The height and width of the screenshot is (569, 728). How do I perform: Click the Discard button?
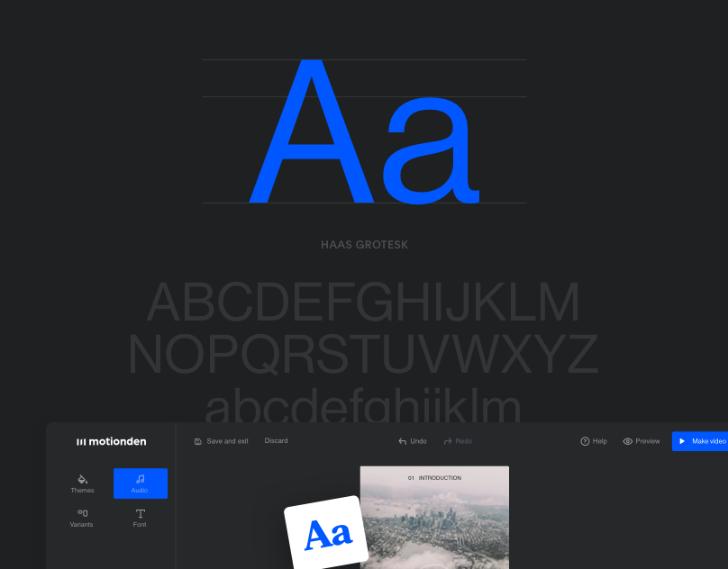click(x=277, y=441)
